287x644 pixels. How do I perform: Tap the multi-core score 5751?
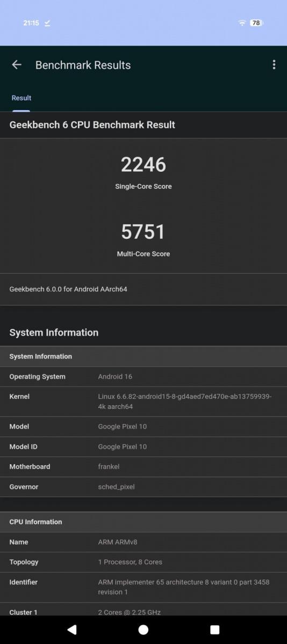tap(143, 232)
